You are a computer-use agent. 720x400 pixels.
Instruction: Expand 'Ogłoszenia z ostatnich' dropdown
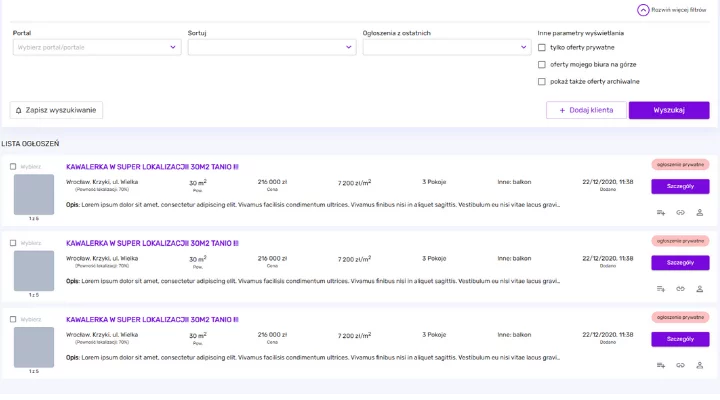(x=446, y=46)
